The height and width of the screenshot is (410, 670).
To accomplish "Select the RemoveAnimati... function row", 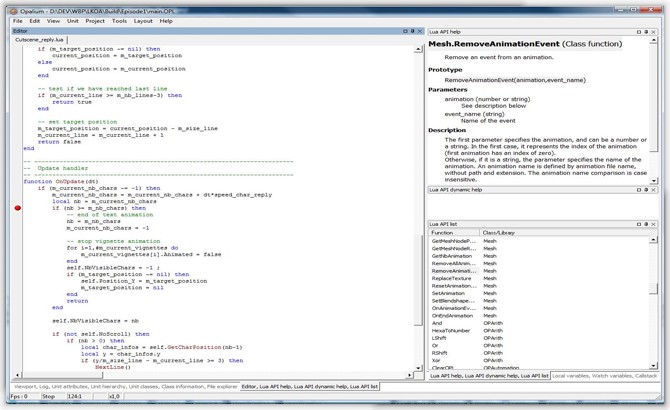I will pos(453,271).
